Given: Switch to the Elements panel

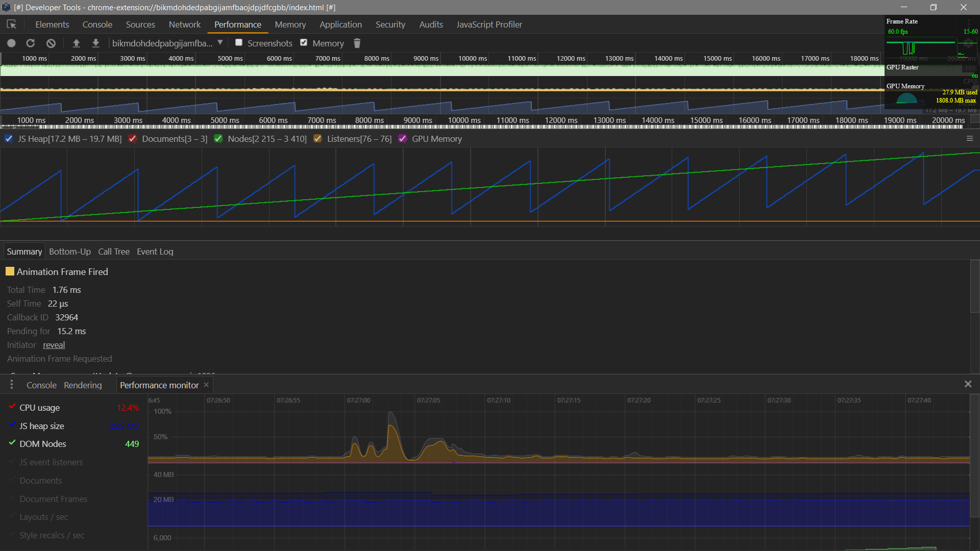Looking at the screenshot, I should point(52,24).
